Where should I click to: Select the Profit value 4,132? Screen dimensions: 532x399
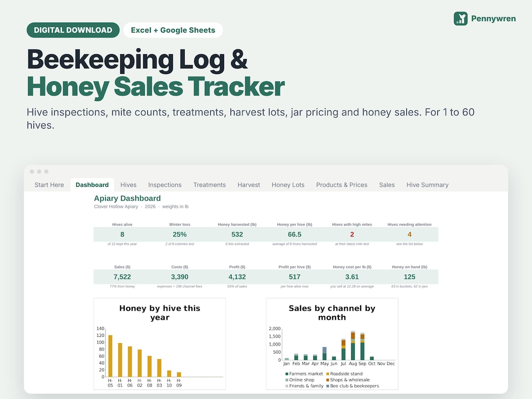[237, 277]
